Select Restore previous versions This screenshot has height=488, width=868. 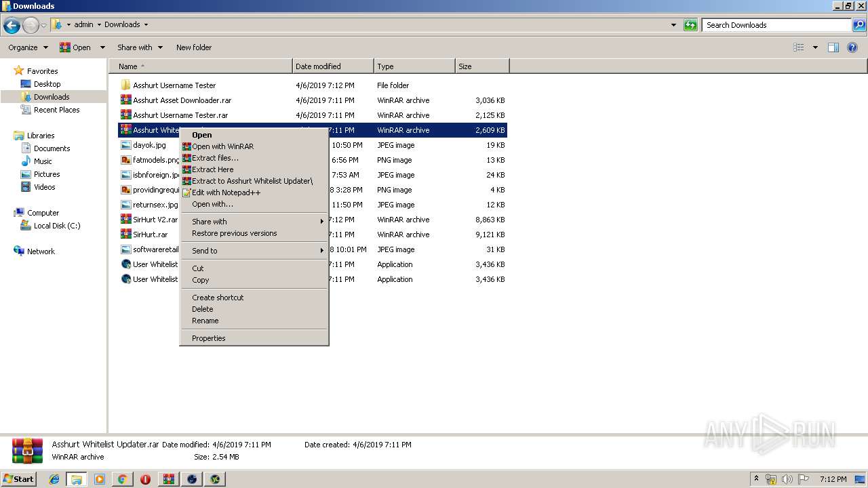[x=254, y=233]
